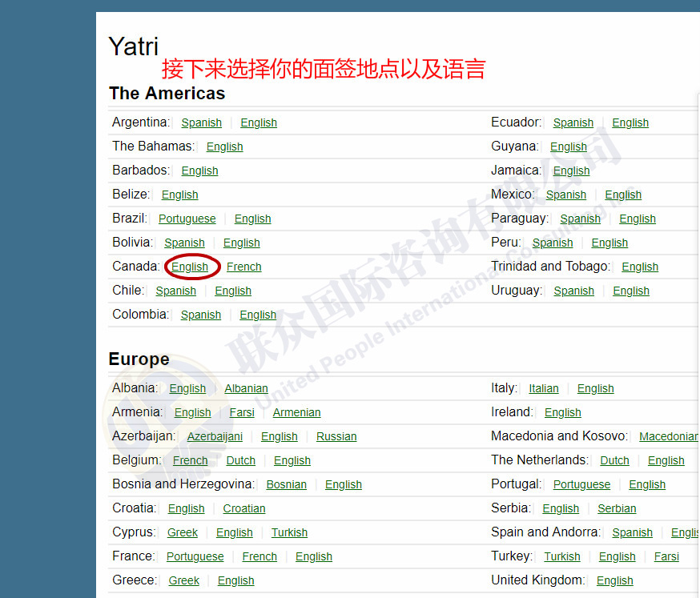This screenshot has width=700, height=598.
Task: Select Bosnian for Bosnia and Herzegovina
Action: point(286,484)
